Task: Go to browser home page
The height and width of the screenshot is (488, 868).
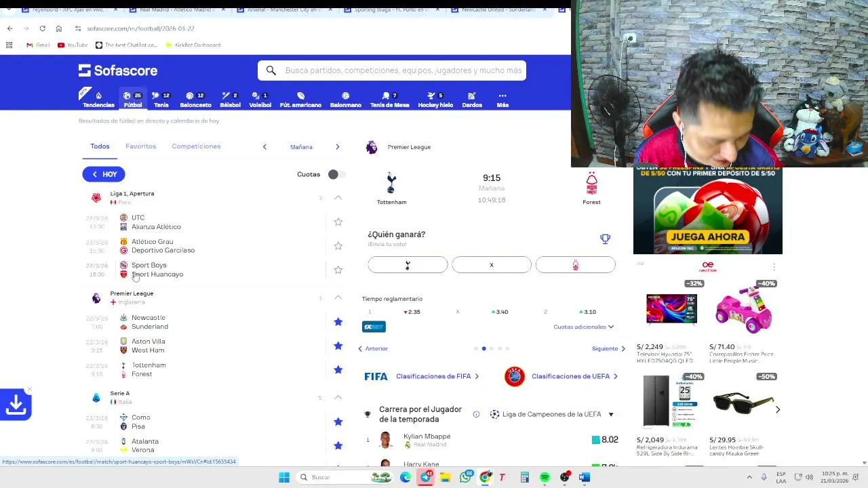Action: coord(58,28)
